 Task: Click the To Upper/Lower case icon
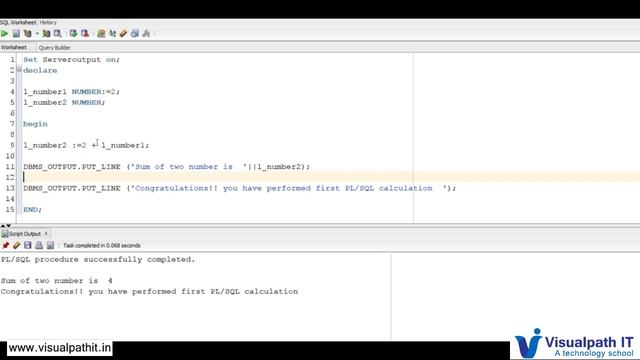coord(112,33)
